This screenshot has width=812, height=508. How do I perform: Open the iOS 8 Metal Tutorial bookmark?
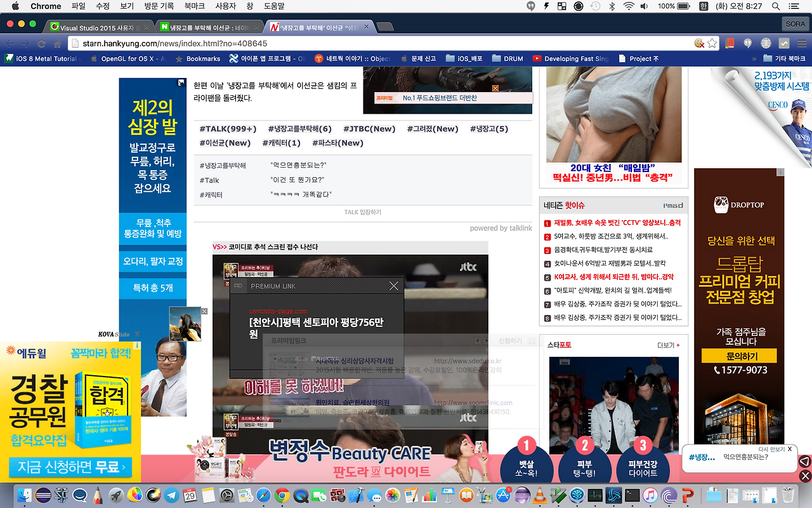point(41,58)
